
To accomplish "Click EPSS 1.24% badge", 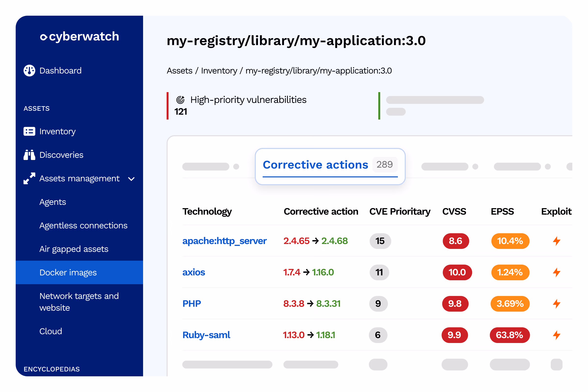I will [x=510, y=272].
